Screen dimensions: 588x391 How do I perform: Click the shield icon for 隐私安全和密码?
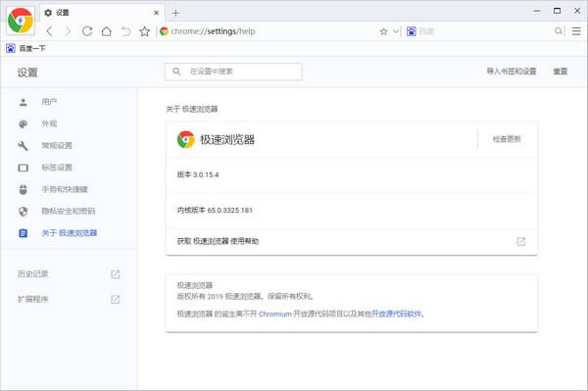(x=23, y=212)
